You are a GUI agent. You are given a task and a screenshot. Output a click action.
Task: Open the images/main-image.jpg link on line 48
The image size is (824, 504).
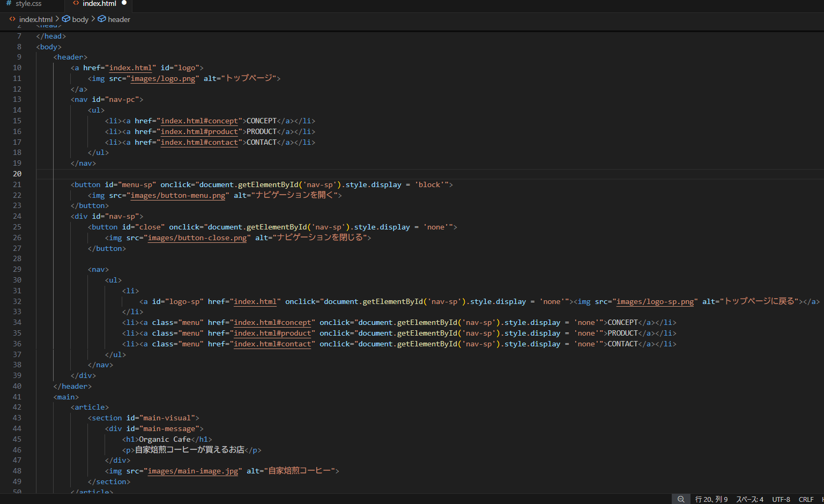tap(192, 471)
